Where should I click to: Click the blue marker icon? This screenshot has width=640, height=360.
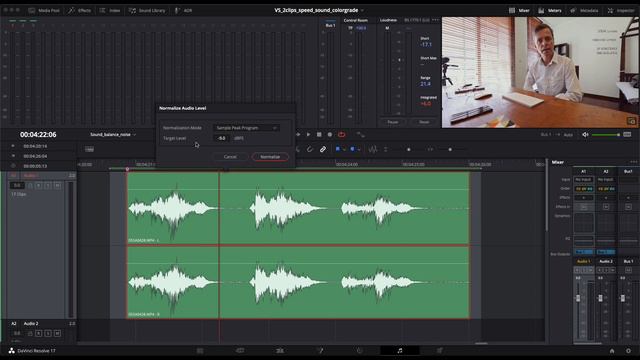[x=352, y=149]
